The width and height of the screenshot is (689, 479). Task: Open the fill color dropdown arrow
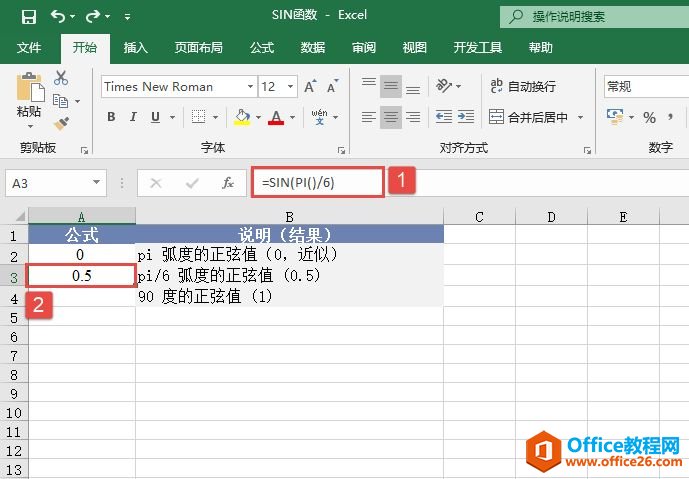[258, 117]
